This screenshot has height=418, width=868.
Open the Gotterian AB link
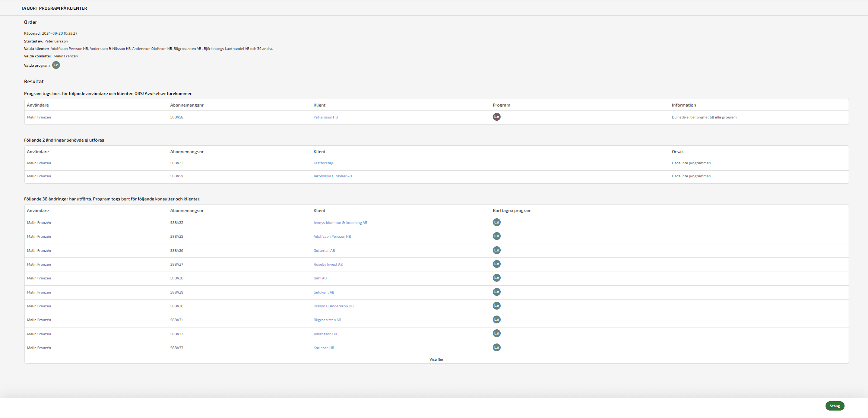click(324, 251)
